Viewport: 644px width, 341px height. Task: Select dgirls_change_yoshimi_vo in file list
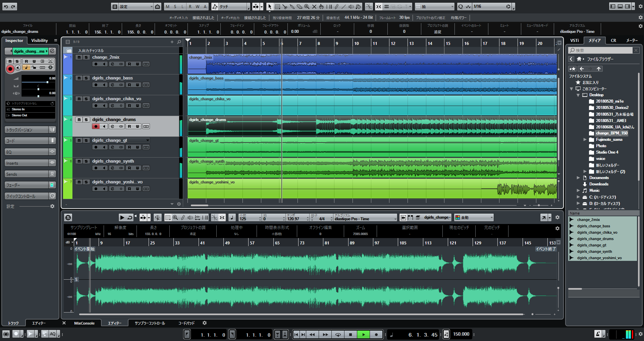coord(599,258)
